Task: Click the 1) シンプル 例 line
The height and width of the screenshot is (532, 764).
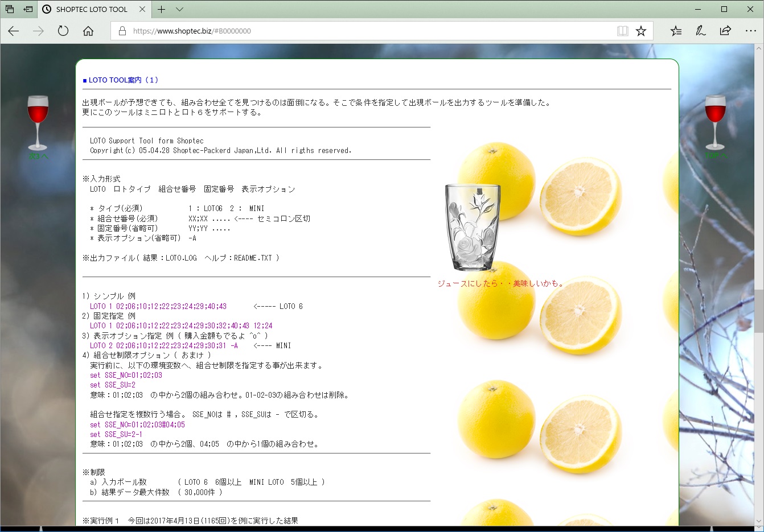Action: (x=109, y=296)
